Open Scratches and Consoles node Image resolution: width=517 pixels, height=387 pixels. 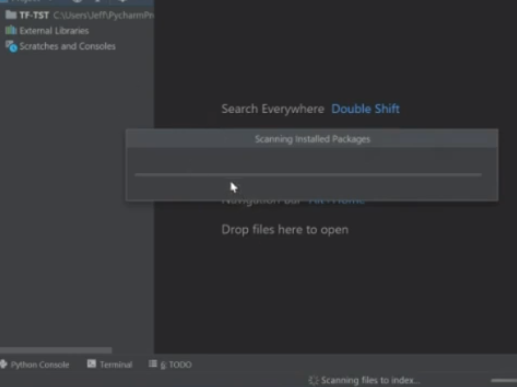point(67,46)
